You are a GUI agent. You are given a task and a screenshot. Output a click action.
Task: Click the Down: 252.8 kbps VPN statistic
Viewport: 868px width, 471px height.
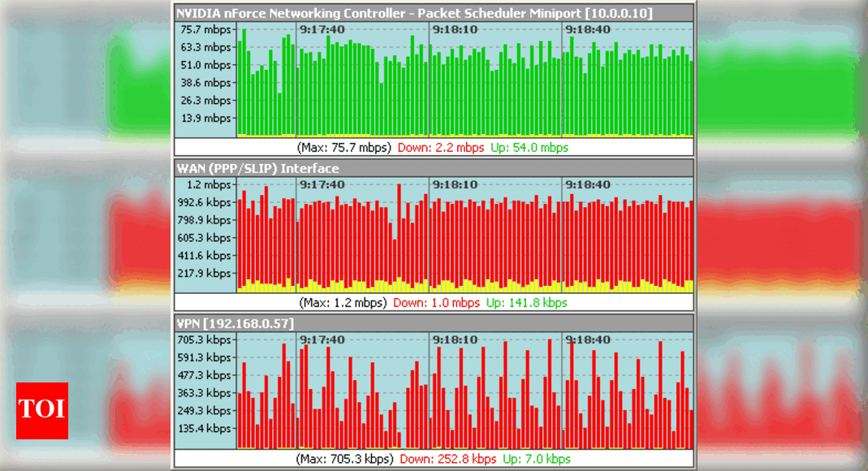[x=452, y=457]
